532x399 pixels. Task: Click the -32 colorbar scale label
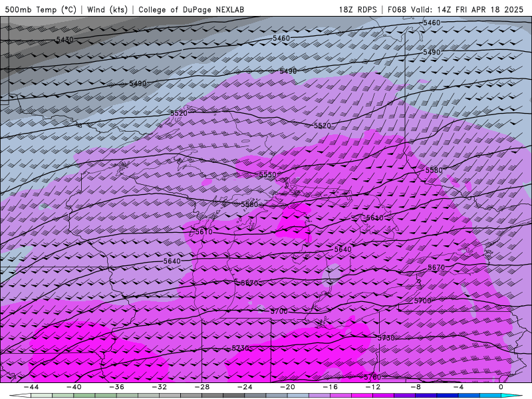(159, 387)
